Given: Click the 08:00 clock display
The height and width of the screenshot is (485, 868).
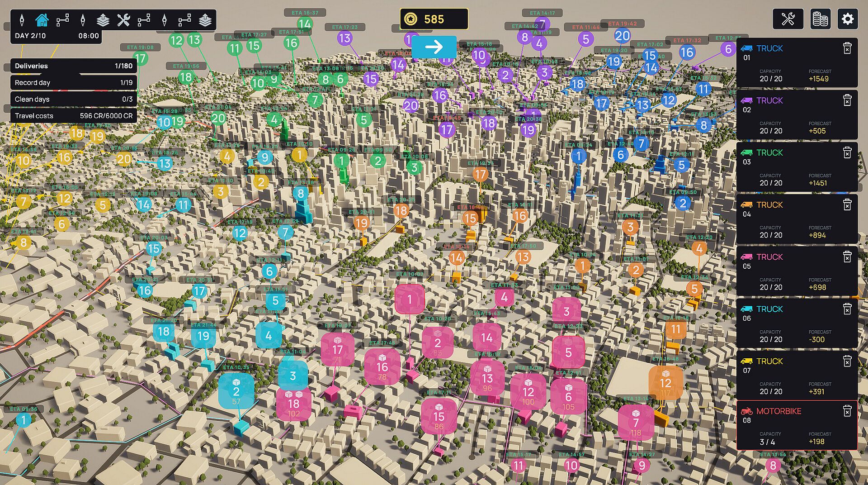Looking at the screenshot, I should click(89, 36).
